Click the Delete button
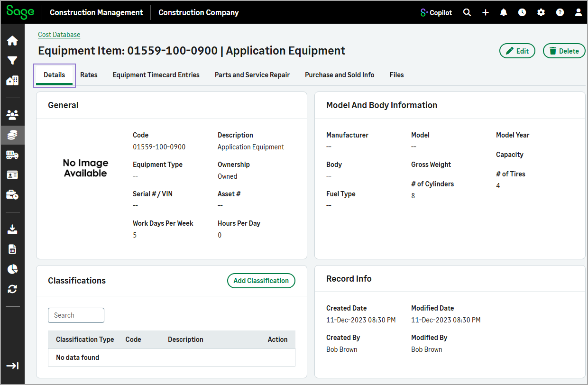 click(x=564, y=51)
